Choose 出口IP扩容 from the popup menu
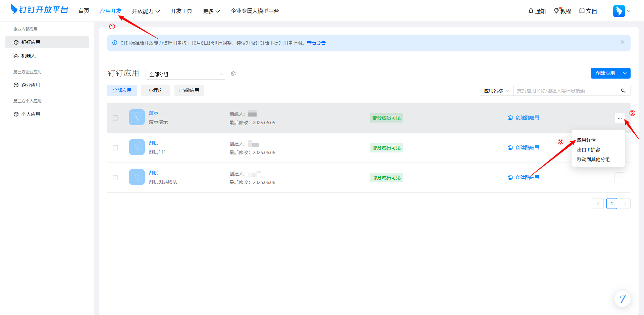 click(x=589, y=150)
